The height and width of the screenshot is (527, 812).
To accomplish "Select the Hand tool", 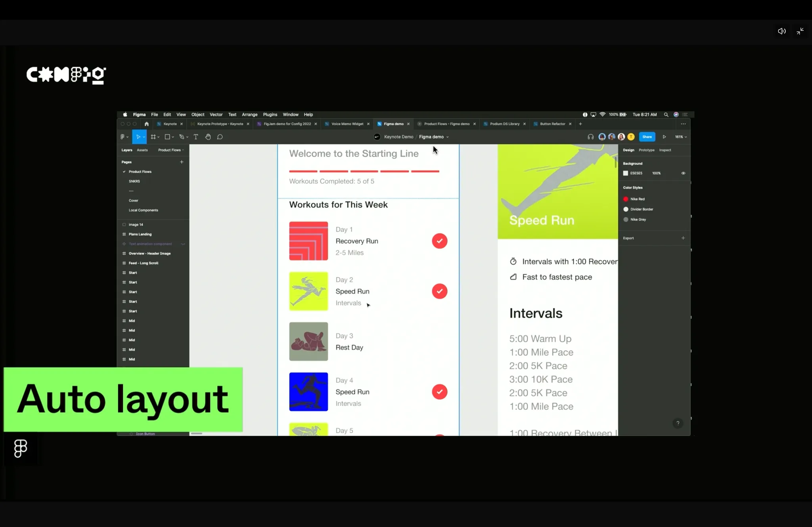I will [208, 137].
